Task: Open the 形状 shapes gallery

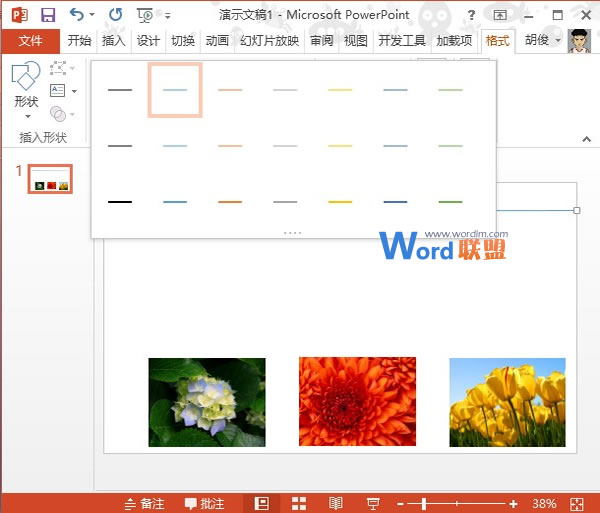Action: tap(26, 90)
